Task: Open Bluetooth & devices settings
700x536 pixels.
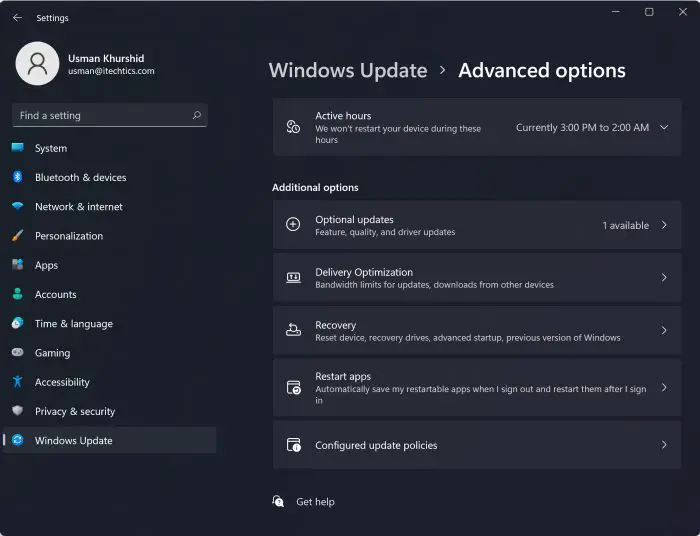Action: pos(109,177)
